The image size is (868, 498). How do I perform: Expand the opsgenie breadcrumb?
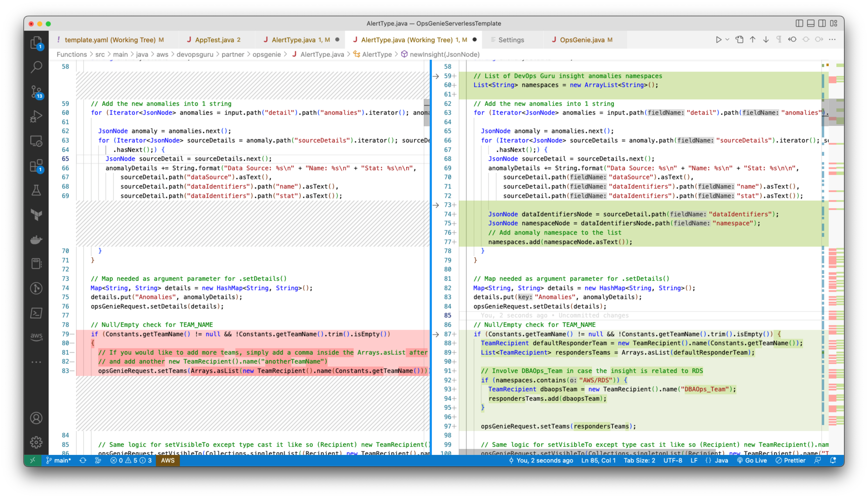267,54
